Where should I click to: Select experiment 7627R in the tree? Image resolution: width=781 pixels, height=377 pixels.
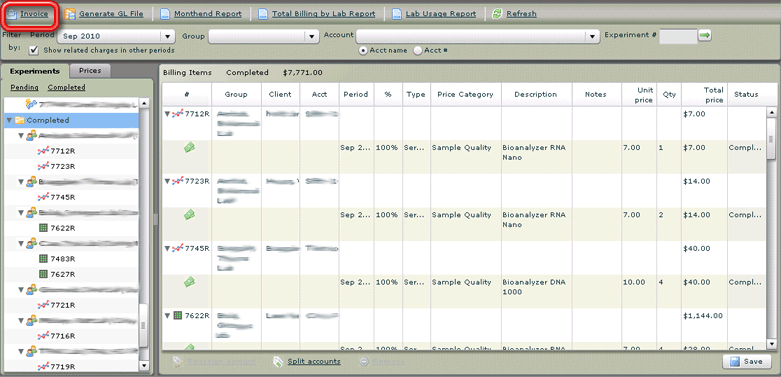pos(63,274)
